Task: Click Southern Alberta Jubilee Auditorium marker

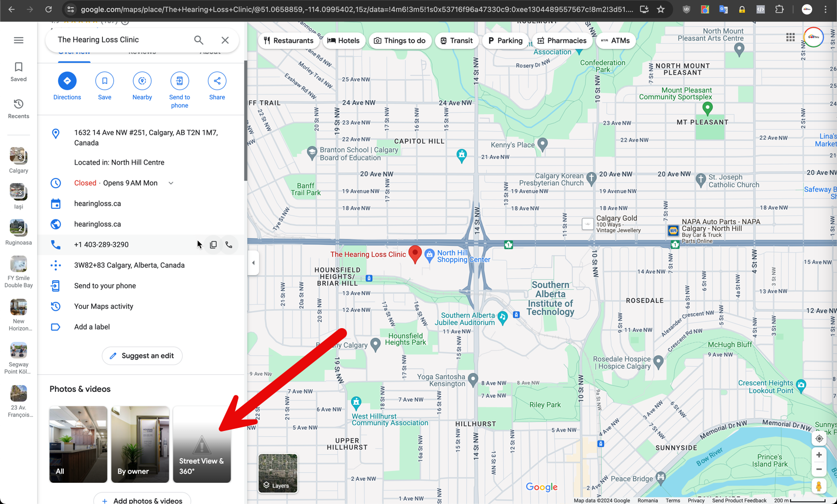Action: (503, 317)
